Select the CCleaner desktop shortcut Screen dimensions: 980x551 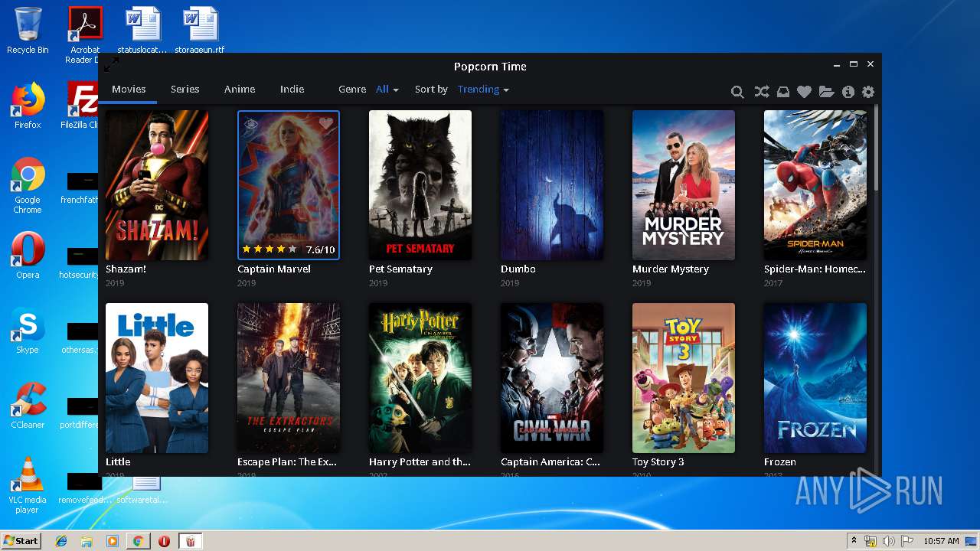pos(28,406)
